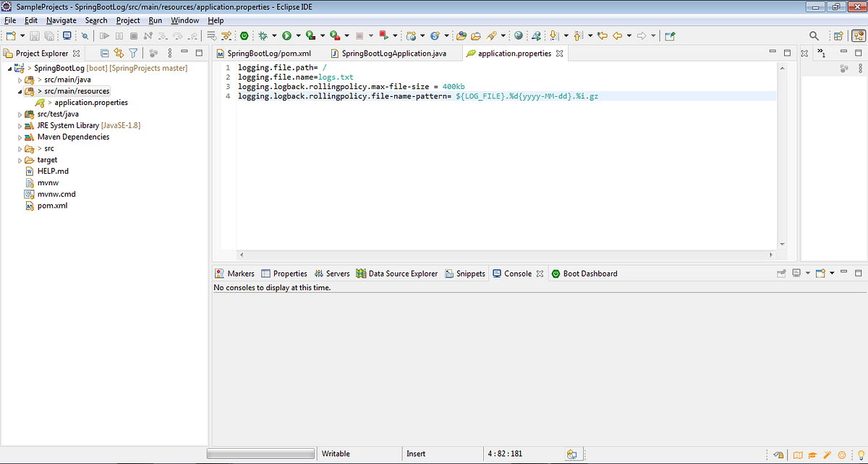The width and height of the screenshot is (868, 464).
Task: Toggle the Filters icon in Project Explorer
Action: pyautogui.click(x=132, y=53)
